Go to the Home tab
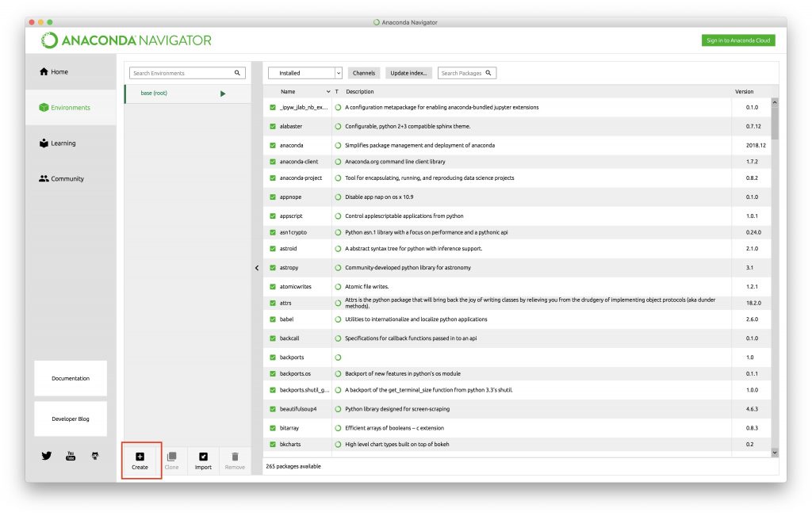This screenshot has width=812, height=516. 71,72
